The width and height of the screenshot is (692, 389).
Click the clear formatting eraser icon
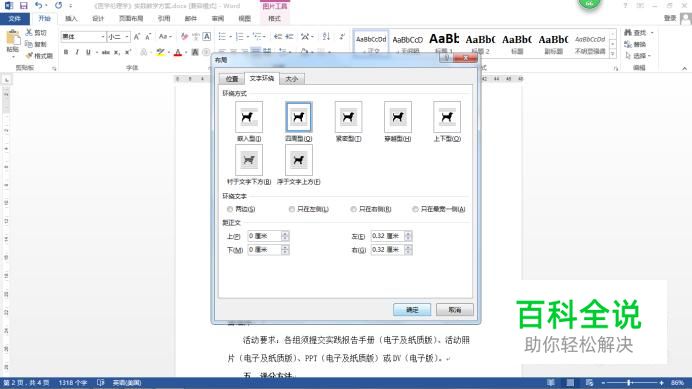coord(184,37)
